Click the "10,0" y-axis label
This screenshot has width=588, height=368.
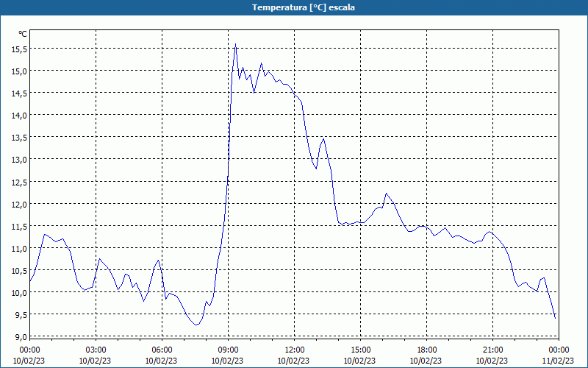(x=20, y=292)
